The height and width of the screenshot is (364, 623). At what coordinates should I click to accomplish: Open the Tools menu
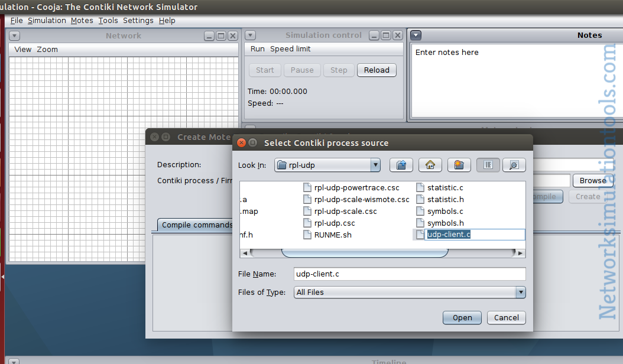(x=108, y=20)
